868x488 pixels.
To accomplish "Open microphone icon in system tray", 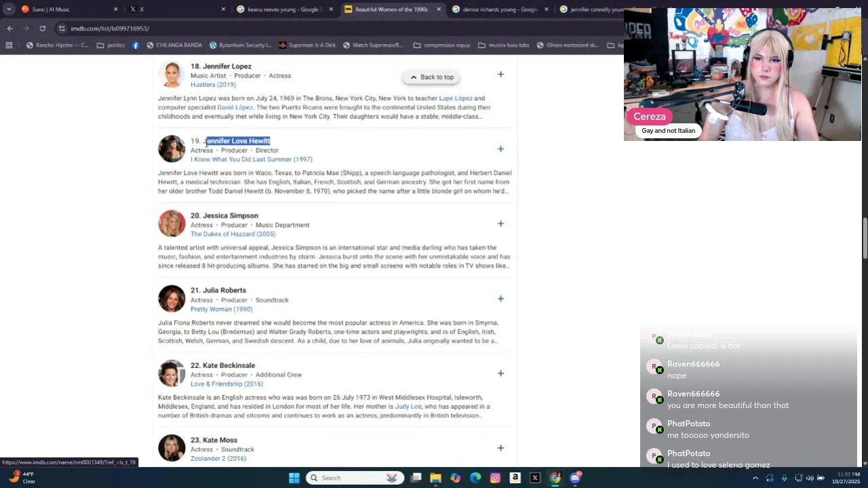I will click(x=785, y=478).
